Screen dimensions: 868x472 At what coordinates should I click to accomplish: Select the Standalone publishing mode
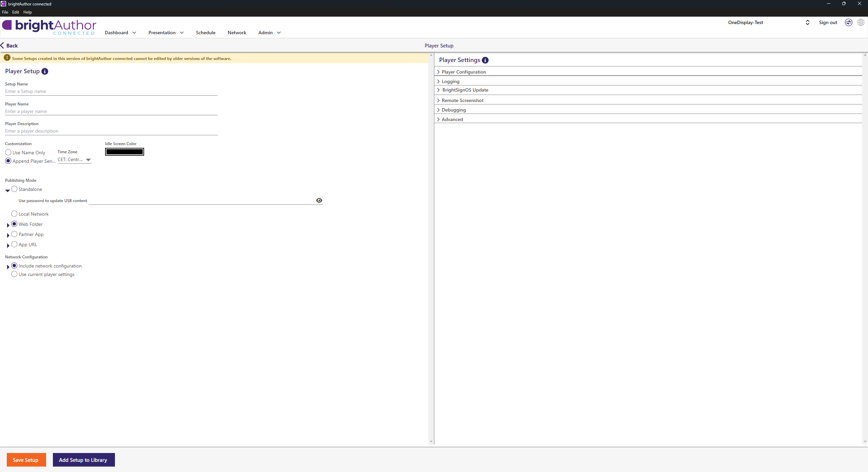(x=14, y=189)
